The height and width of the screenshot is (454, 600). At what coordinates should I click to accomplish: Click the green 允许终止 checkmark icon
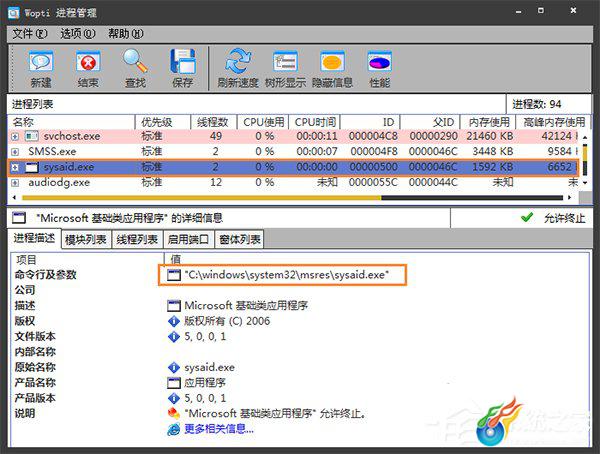(x=527, y=218)
